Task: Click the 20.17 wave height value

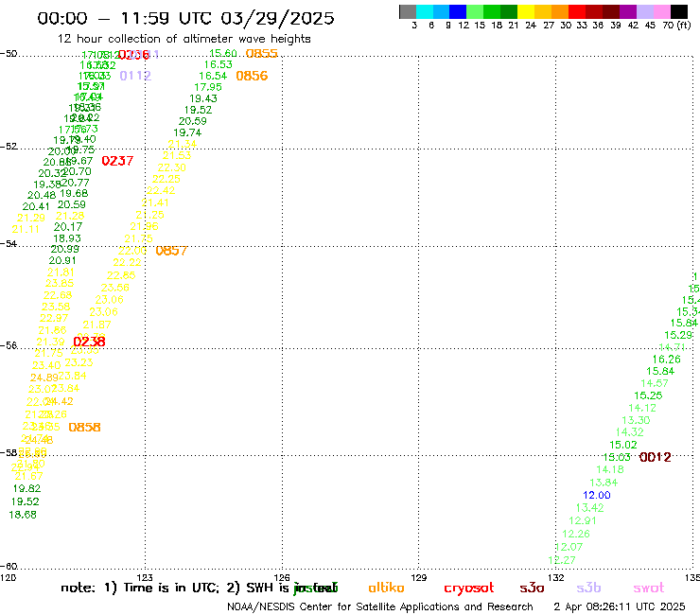Action: pos(68,227)
